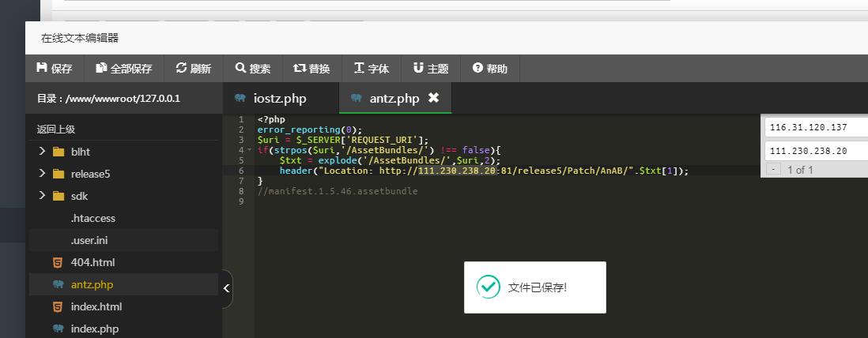Viewport: 868px width, 338px height.
Task: Fold the code block at line 4
Action: click(249, 150)
